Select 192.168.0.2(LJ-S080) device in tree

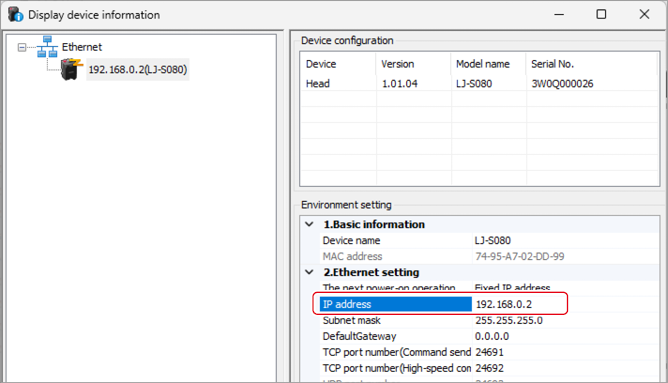138,69
